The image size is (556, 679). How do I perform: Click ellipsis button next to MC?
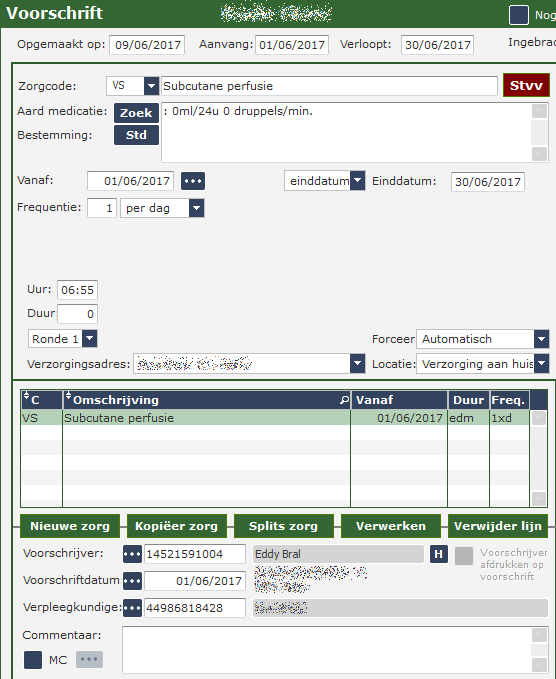[89, 660]
